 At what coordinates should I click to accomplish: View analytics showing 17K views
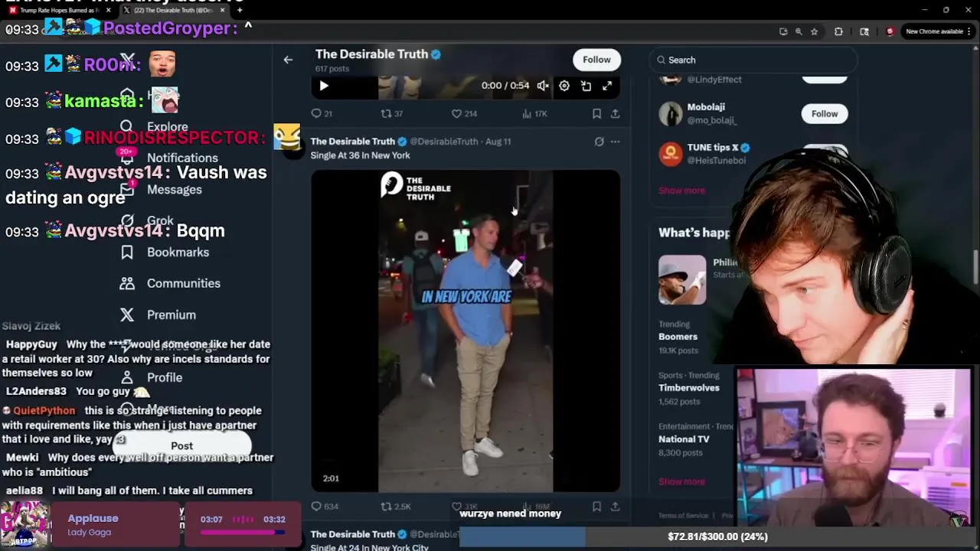[x=534, y=113]
